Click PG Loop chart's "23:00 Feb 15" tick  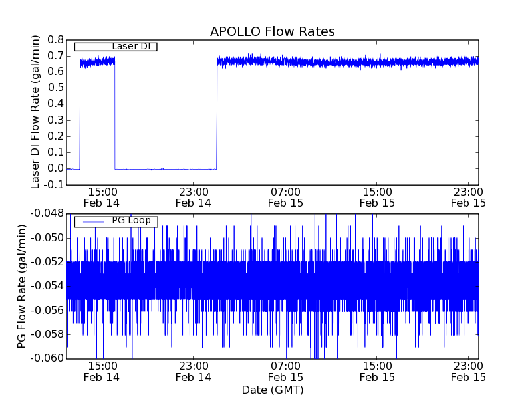[469, 372]
